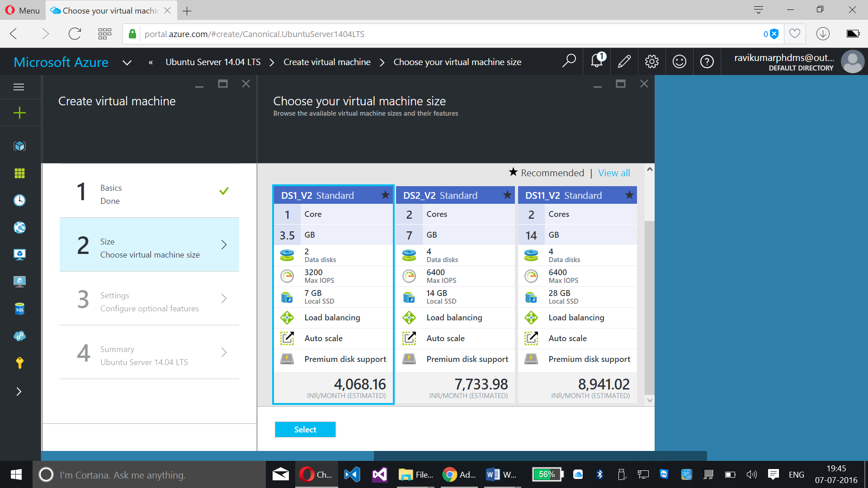Go back with Opera back arrow
This screenshot has height=488, width=868.
click(x=14, y=33)
